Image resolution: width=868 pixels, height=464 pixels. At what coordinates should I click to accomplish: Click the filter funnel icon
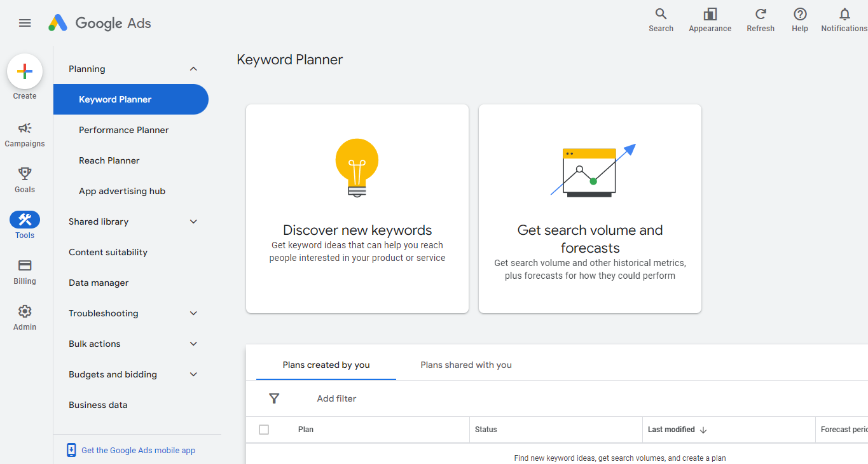click(x=274, y=398)
